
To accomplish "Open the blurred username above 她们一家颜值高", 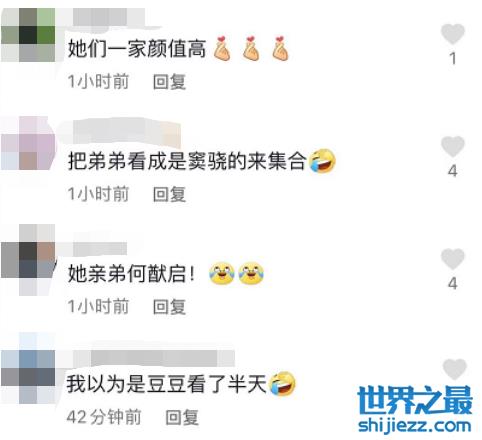I will (108, 17).
